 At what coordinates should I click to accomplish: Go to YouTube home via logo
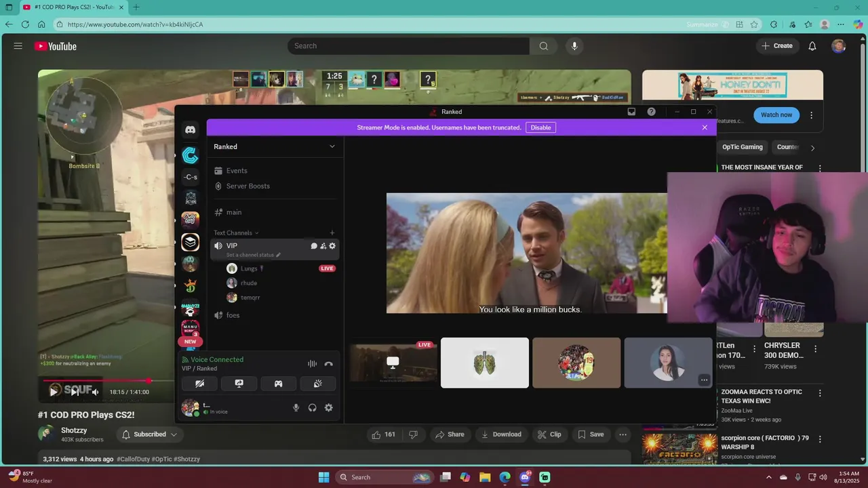[x=56, y=46]
